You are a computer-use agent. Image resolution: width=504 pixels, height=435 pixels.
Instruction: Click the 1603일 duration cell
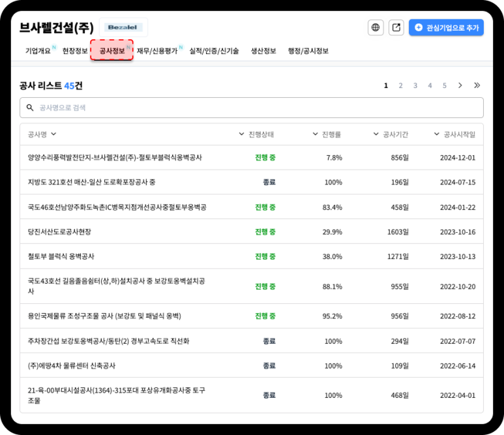pyautogui.click(x=398, y=232)
